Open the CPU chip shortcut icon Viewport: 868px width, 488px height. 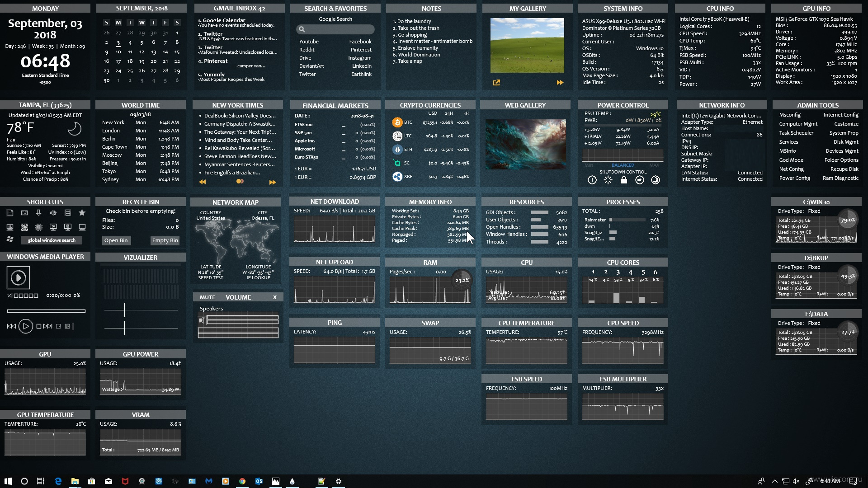pos(39,227)
